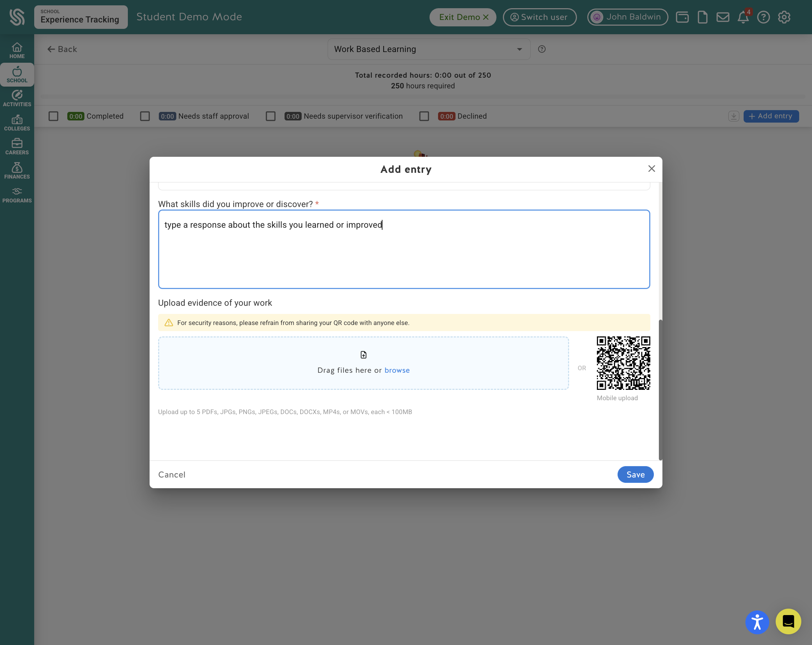Open the messages envelope icon
Viewport: 812px width, 645px height.
click(x=723, y=17)
